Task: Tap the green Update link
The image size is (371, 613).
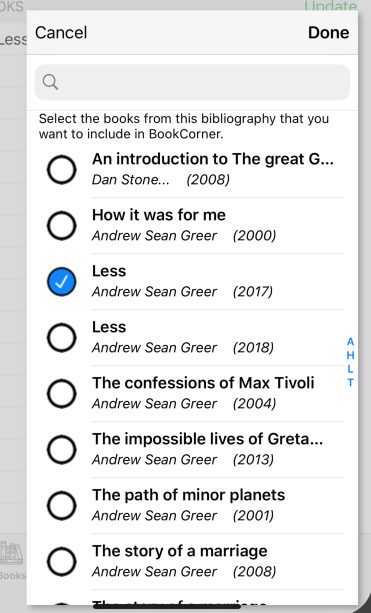Action: (330, 5)
